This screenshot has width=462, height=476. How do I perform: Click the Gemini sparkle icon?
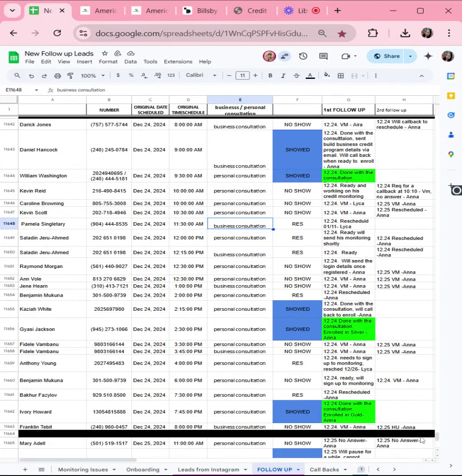point(428,56)
